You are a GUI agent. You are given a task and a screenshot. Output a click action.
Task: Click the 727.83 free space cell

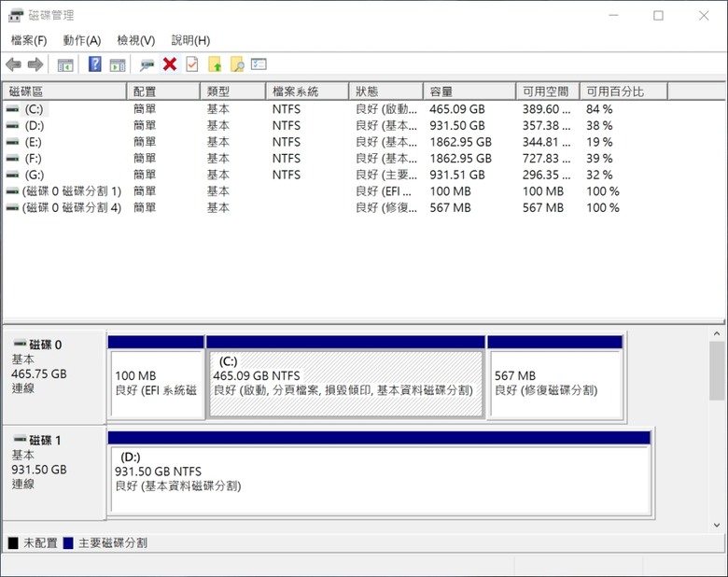tap(546, 159)
